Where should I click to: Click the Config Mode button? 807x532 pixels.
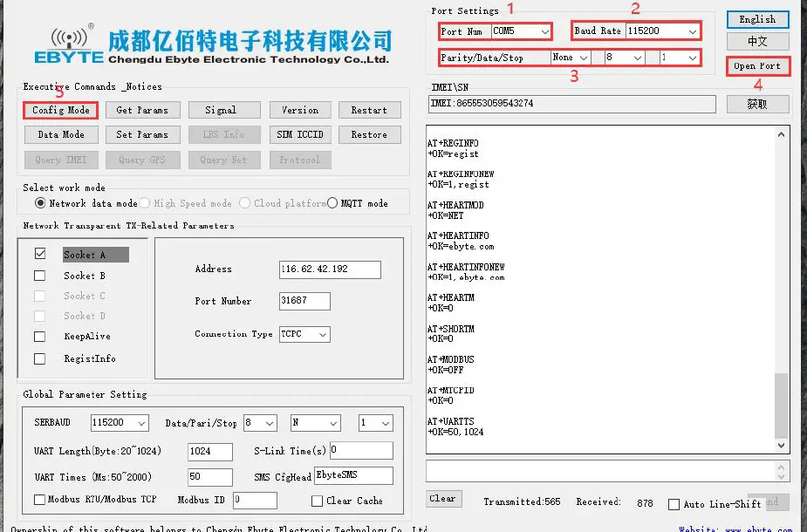pos(61,110)
